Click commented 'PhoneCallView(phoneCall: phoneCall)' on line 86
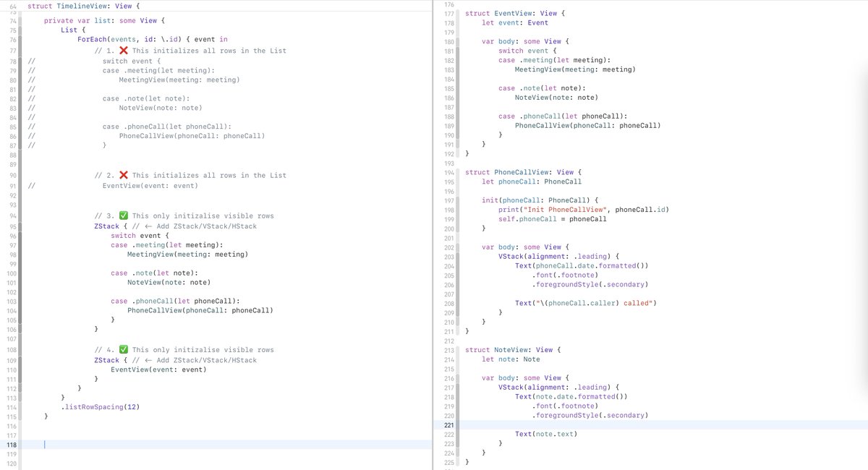Screen dimensions: 868x470 tap(192, 136)
